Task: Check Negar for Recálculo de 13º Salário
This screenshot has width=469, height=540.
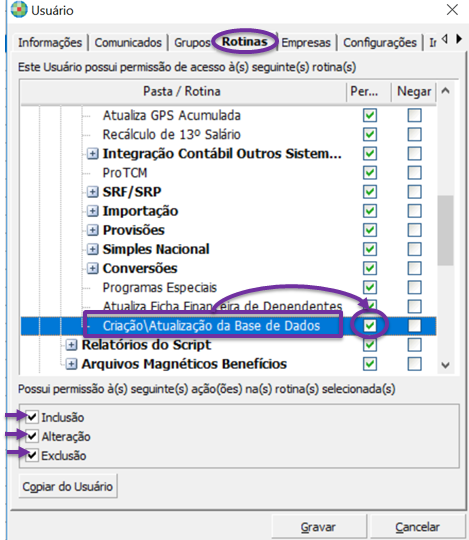Action: pyautogui.click(x=415, y=134)
